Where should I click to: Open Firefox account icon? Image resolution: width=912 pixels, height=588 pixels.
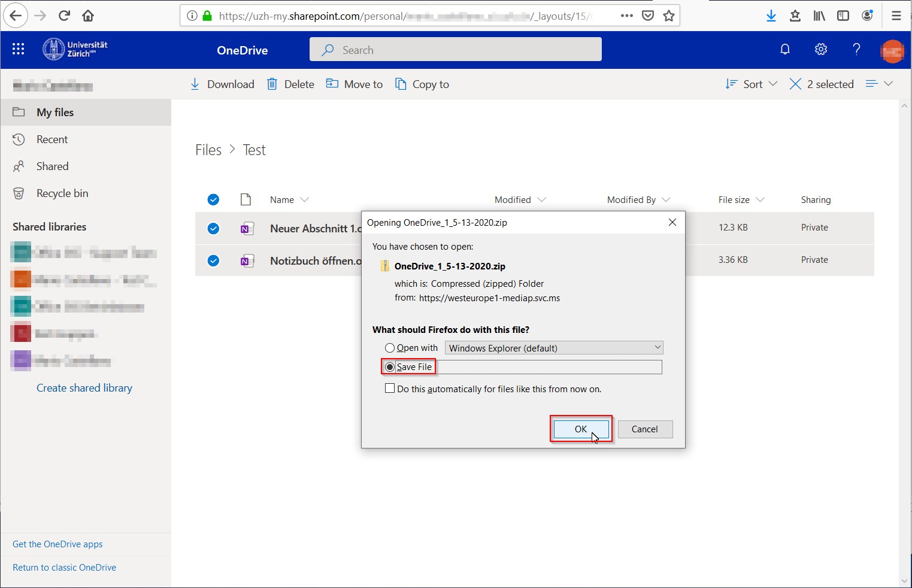867,16
